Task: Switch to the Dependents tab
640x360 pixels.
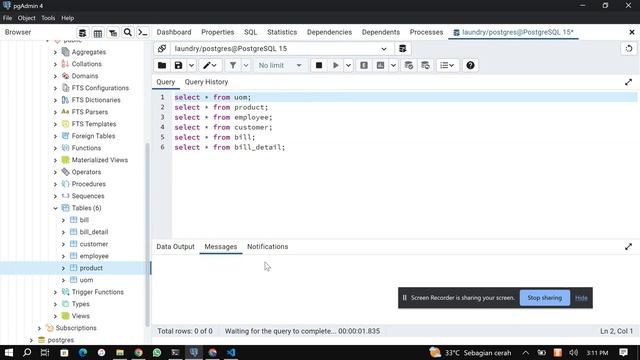Action: pyautogui.click(x=381, y=32)
